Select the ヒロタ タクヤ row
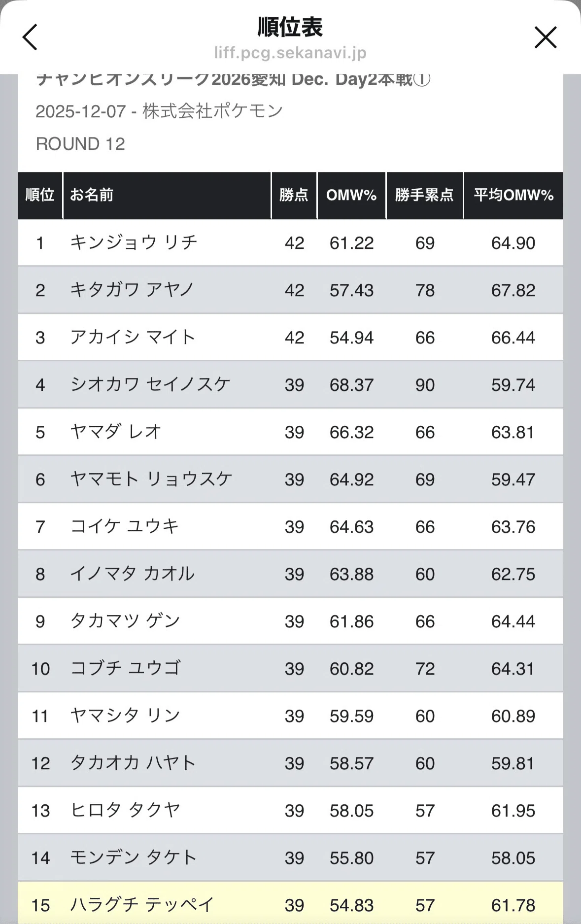This screenshot has width=581, height=924. [290, 810]
